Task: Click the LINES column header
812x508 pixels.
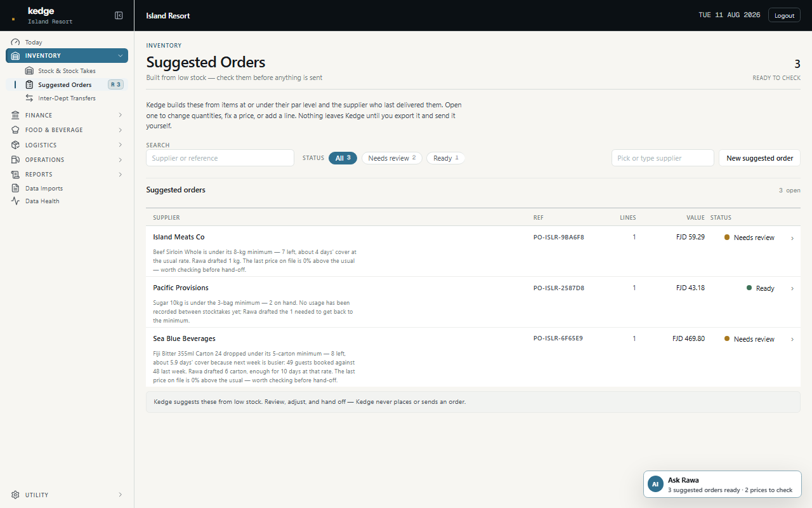Action: (628, 218)
